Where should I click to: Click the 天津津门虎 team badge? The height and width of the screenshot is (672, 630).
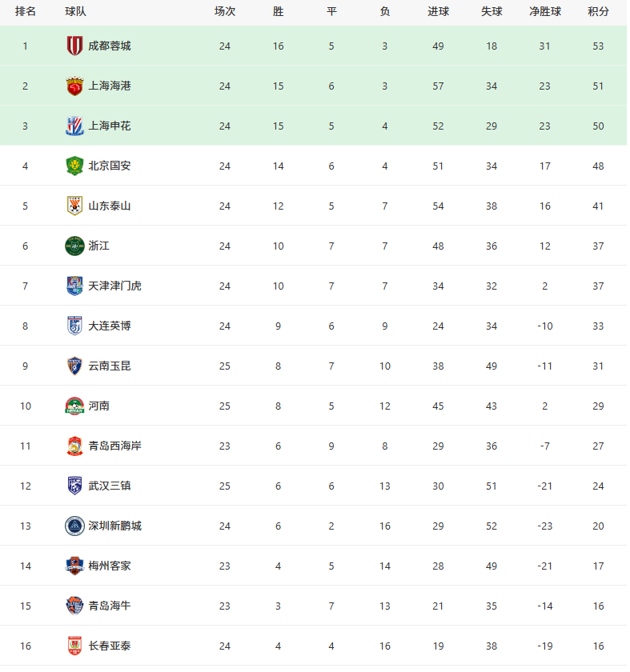point(74,286)
